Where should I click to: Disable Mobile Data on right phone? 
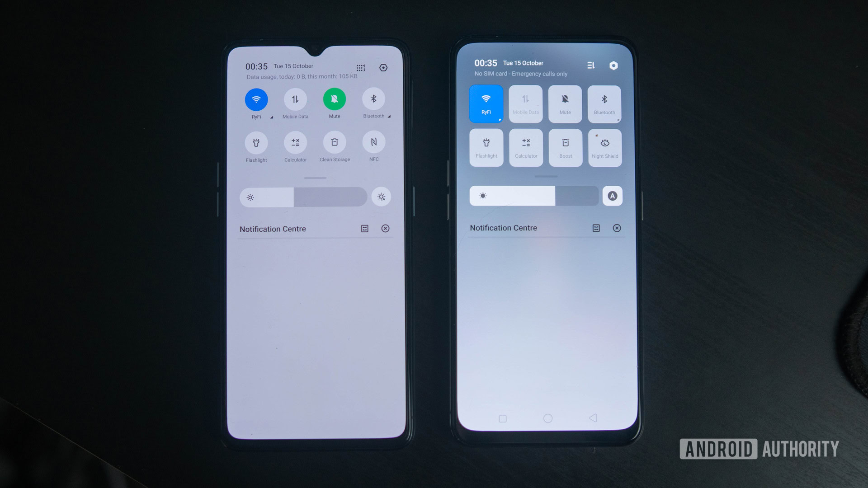[524, 103]
